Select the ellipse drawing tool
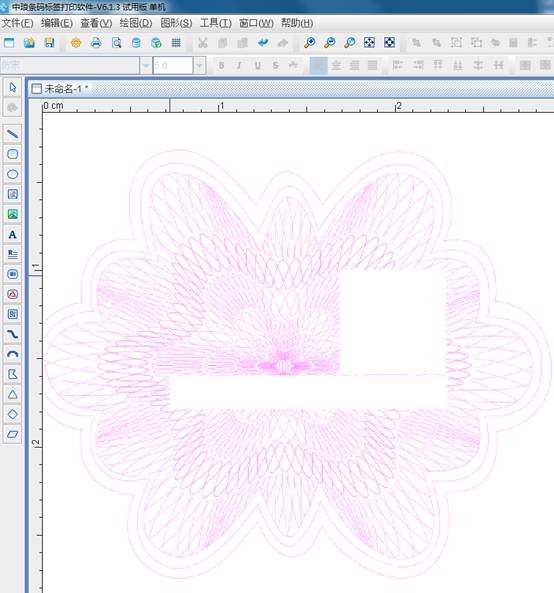 (12, 174)
